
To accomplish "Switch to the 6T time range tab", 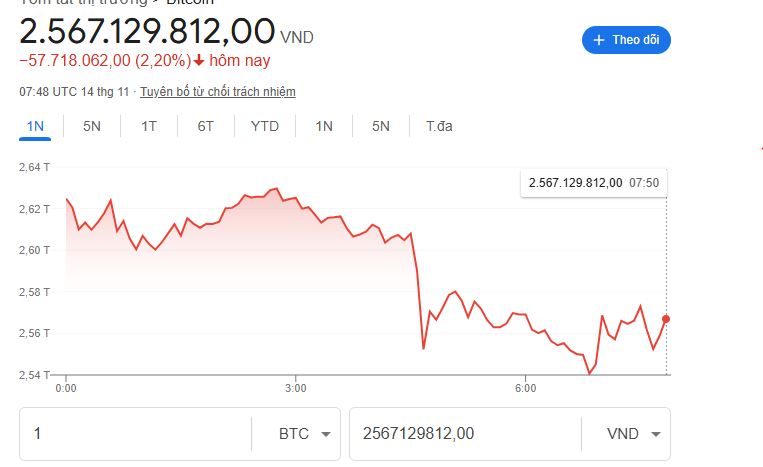I will click(206, 126).
